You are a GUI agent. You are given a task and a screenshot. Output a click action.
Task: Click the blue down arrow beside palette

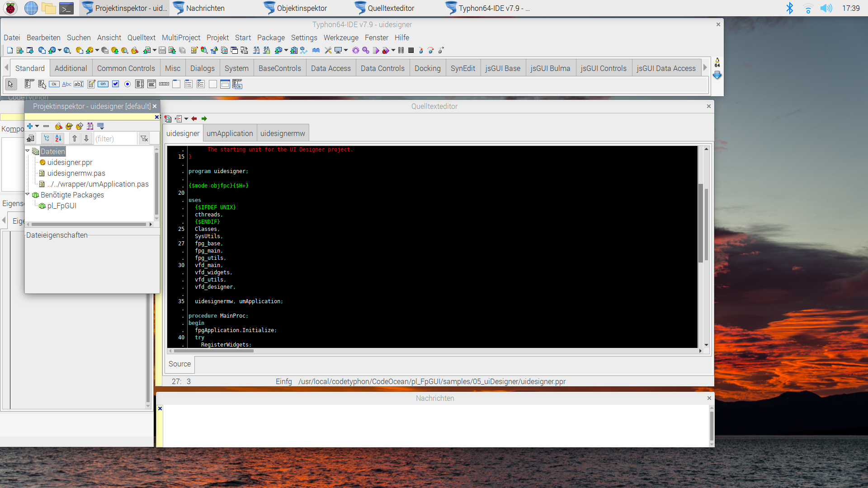pyautogui.click(x=717, y=75)
